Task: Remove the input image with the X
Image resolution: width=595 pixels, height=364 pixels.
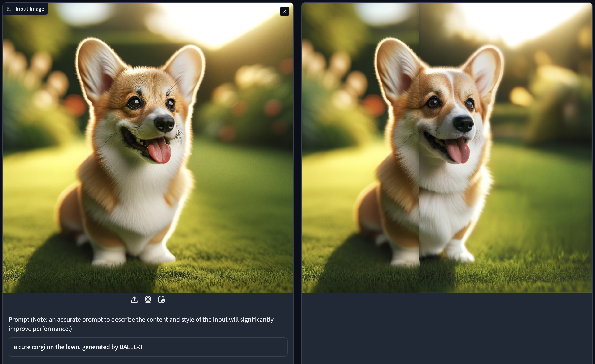Action: pyautogui.click(x=285, y=11)
